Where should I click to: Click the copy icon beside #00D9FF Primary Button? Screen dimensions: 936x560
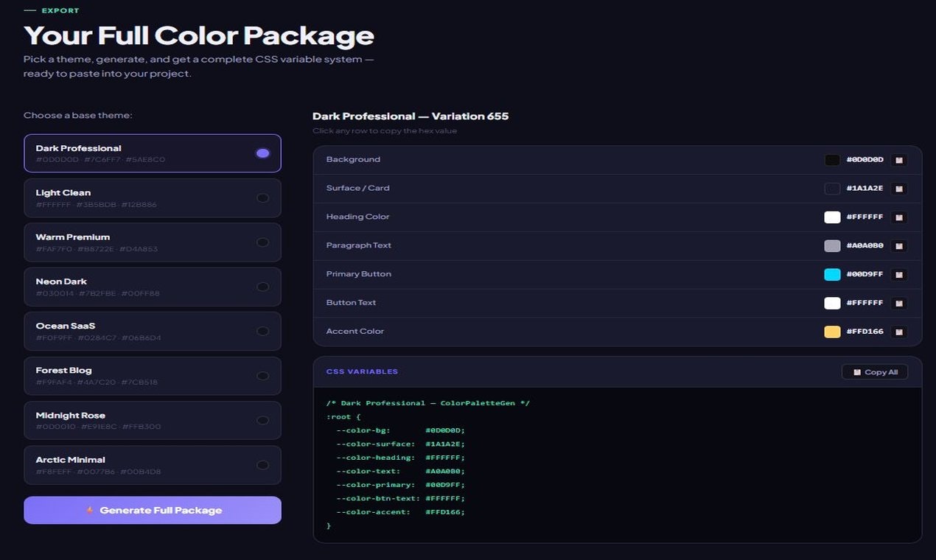click(899, 274)
